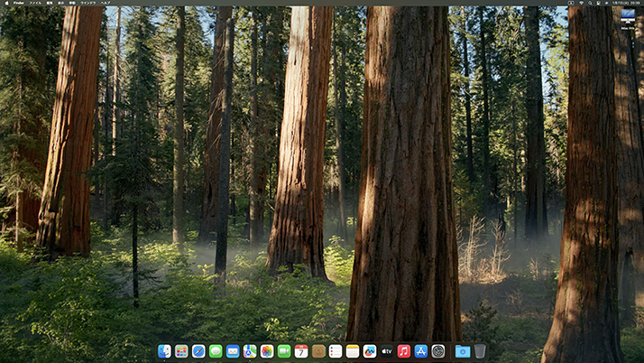The height and width of the screenshot is (363, 644).
Task: Open System Settings from the Dock
Action: coord(438,351)
